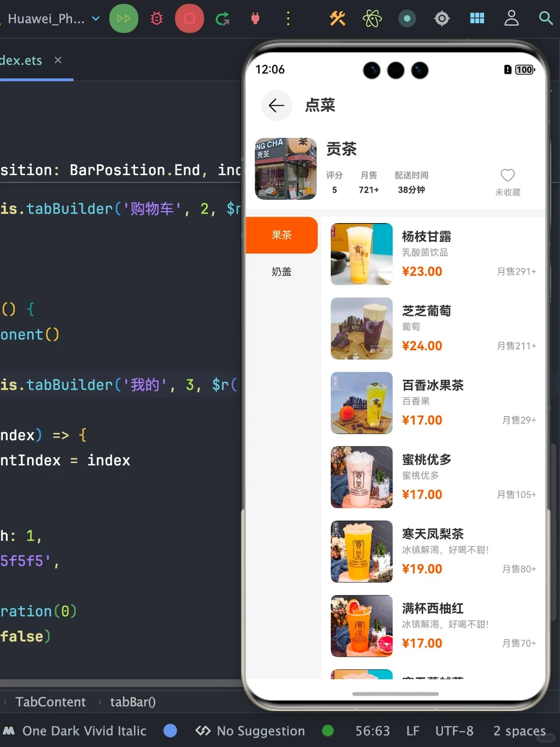Screen dimensions: 560x747
Task: Select the 奶盖 category tab
Action: pyautogui.click(x=282, y=271)
